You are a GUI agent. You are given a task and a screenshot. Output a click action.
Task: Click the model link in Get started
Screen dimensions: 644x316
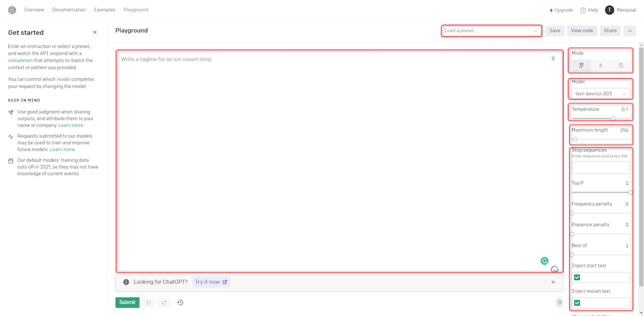tap(64, 78)
